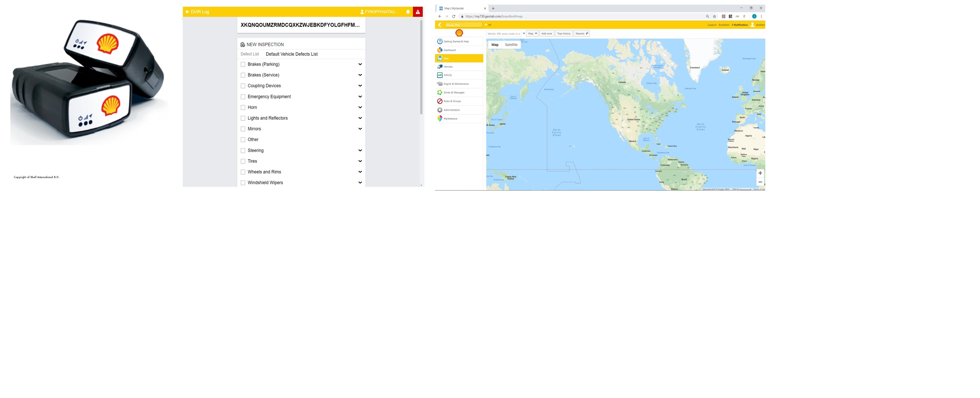Screen dimensions: 980x398
Task: Open the Vehicles sidebar item
Action: (459, 67)
